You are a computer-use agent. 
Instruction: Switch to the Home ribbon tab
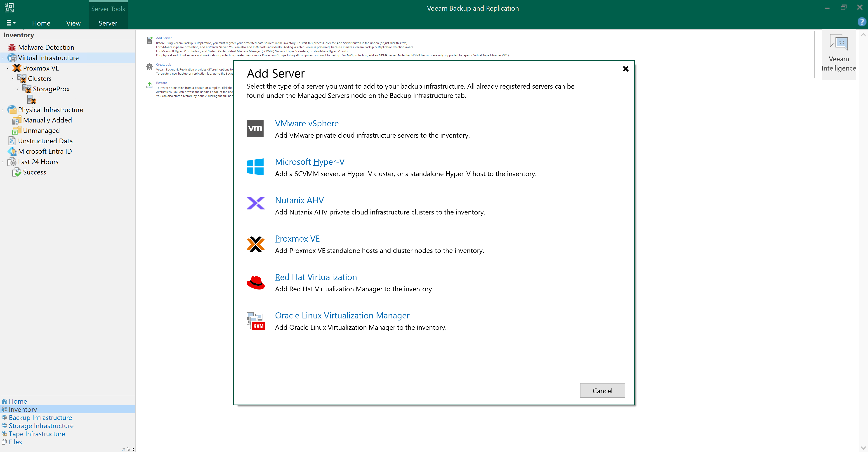(41, 23)
